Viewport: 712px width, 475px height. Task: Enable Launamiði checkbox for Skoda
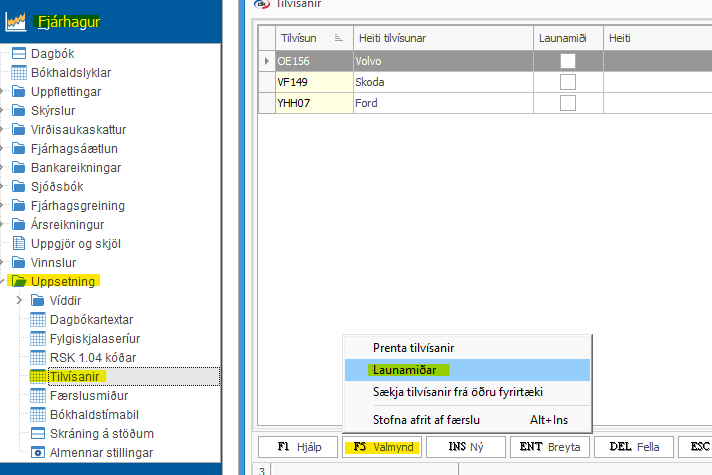(568, 82)
